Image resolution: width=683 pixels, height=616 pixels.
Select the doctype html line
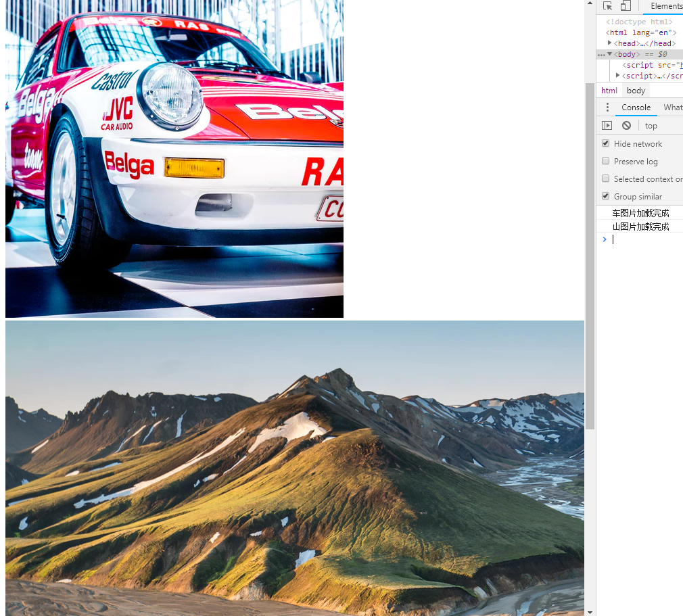click(x=639, y=22)
